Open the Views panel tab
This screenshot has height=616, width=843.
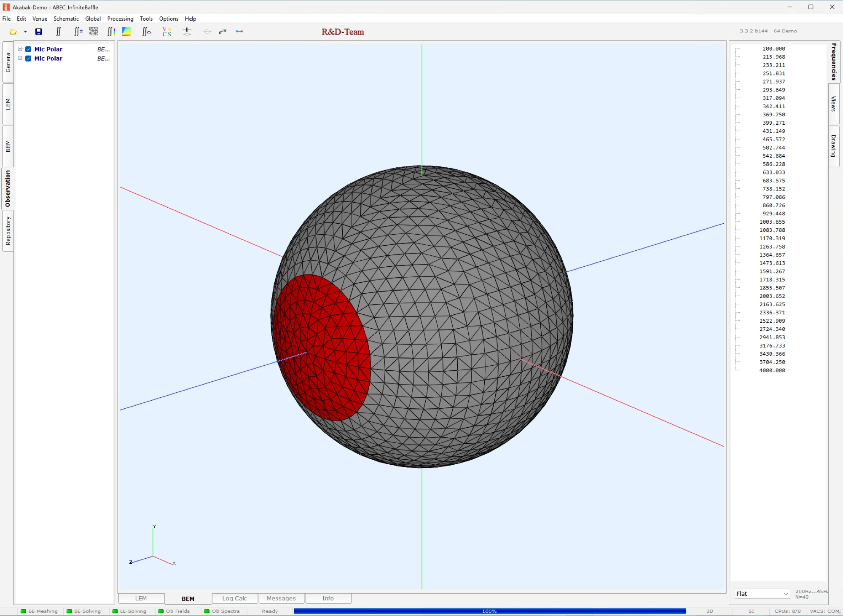tap(834, 104)
